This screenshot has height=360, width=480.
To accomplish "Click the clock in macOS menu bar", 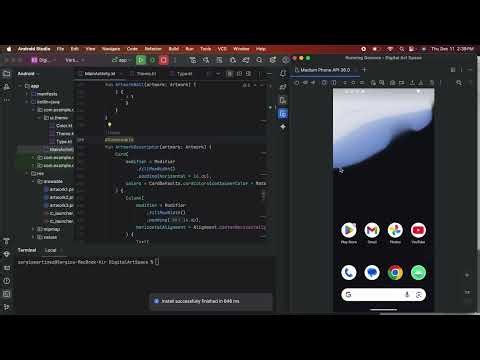I will click(452, 49).
